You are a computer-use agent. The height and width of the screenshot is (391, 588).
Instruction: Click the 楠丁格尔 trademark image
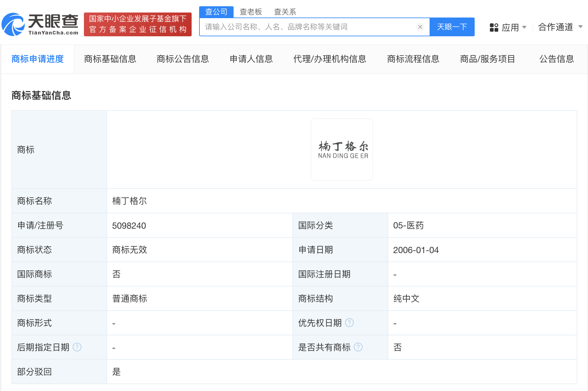pos(342,150)
